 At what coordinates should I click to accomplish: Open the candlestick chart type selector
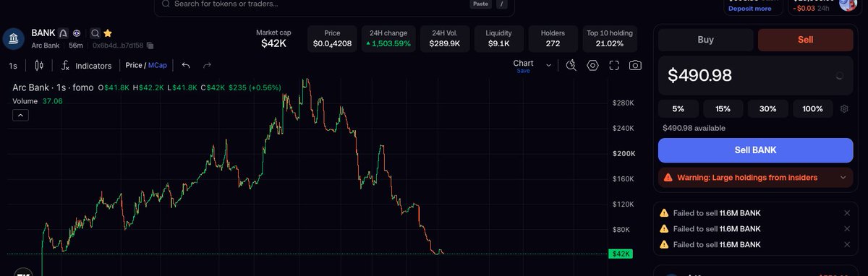tap(39, 65)
